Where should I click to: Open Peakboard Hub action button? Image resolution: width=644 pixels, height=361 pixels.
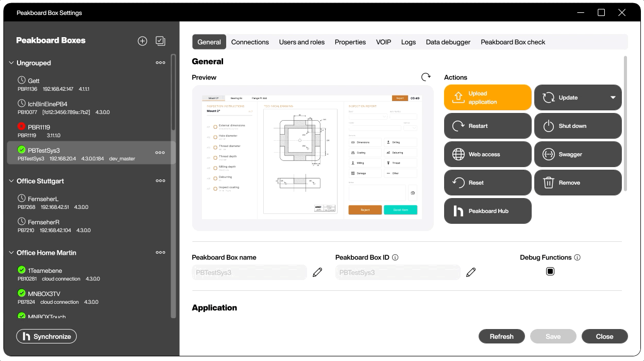tap(487, 211)
